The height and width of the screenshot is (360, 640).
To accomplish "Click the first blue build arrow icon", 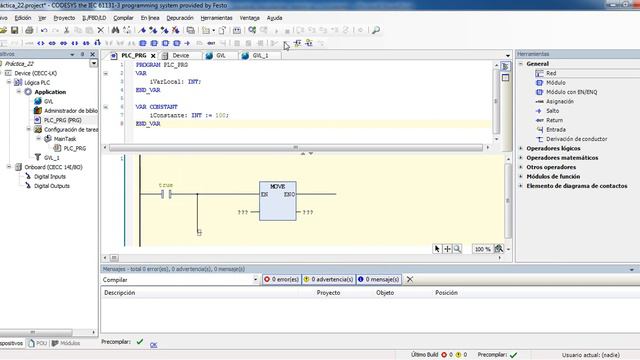I will [x=142, y=30].
